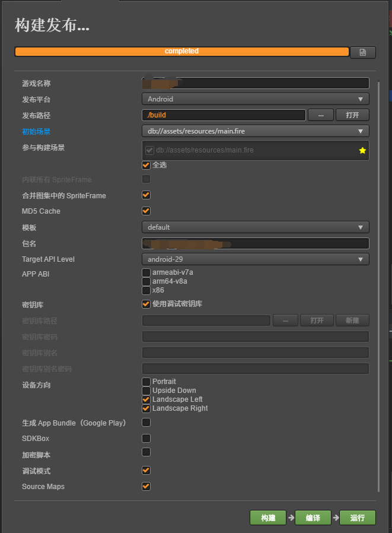Enable the arm64-v8a ABI checkbox

146,281
